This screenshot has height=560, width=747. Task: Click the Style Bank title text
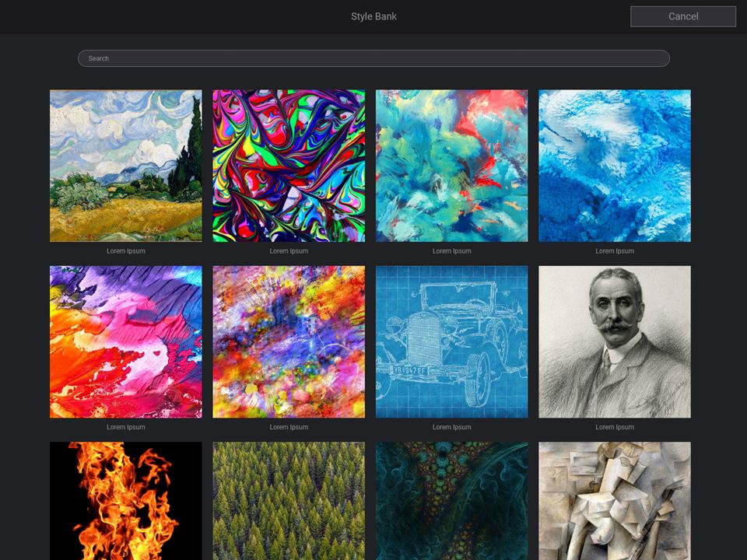point(374,16)
